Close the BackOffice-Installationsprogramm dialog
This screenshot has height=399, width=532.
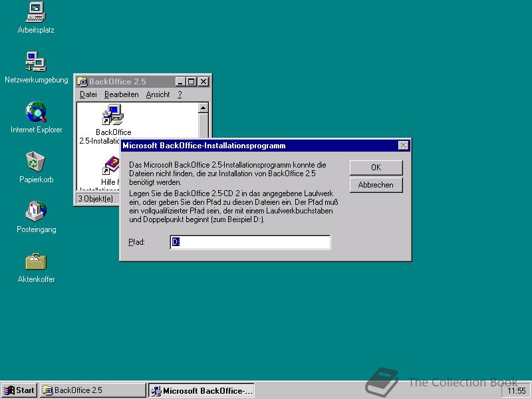coord(403,146)
